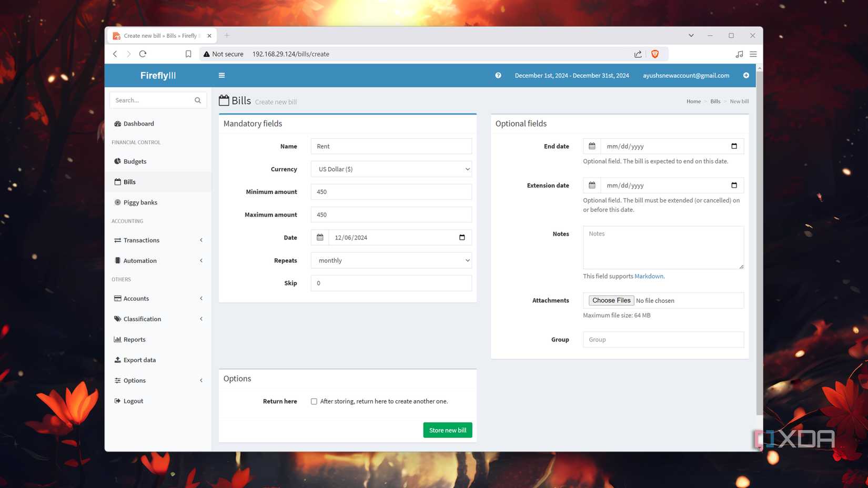The image size is (868, 488).
Task: Toggle the sidebar with the hamburger icon
Action: [221, 75]
